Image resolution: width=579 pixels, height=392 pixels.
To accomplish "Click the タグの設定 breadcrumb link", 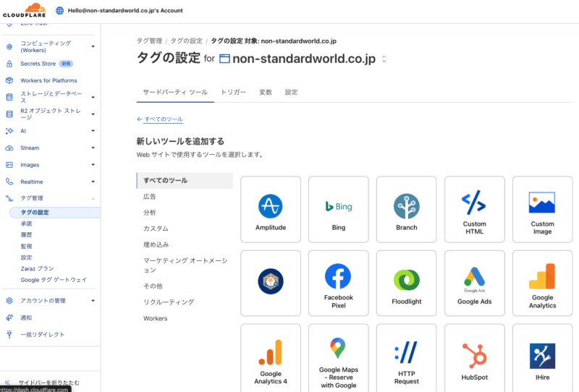I will pos(187,41).
